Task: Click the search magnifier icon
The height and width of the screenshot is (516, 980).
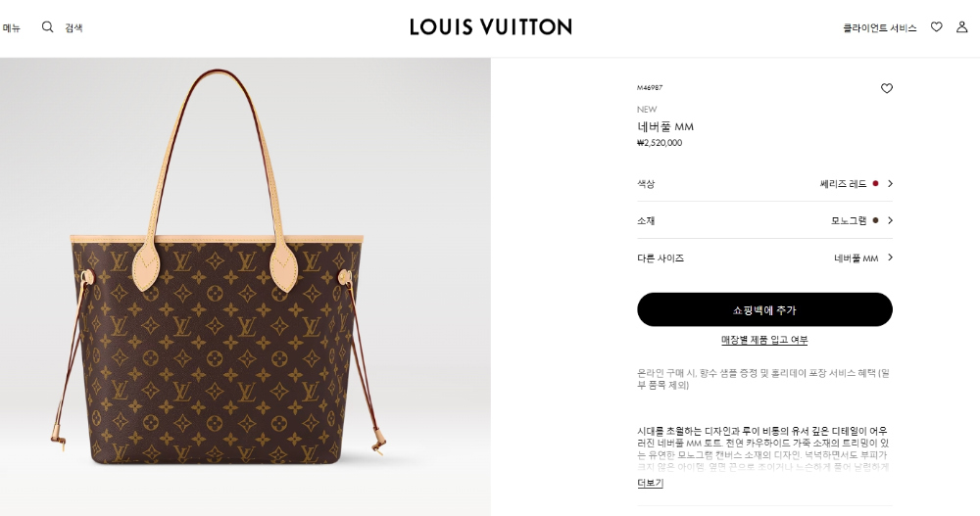Action: click(47, 26)
